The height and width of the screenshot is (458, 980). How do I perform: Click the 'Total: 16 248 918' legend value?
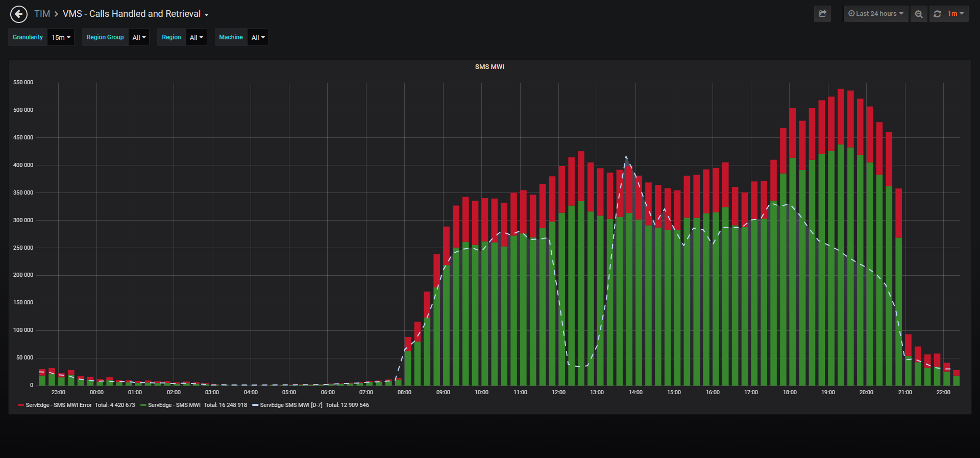click(225, 405)
